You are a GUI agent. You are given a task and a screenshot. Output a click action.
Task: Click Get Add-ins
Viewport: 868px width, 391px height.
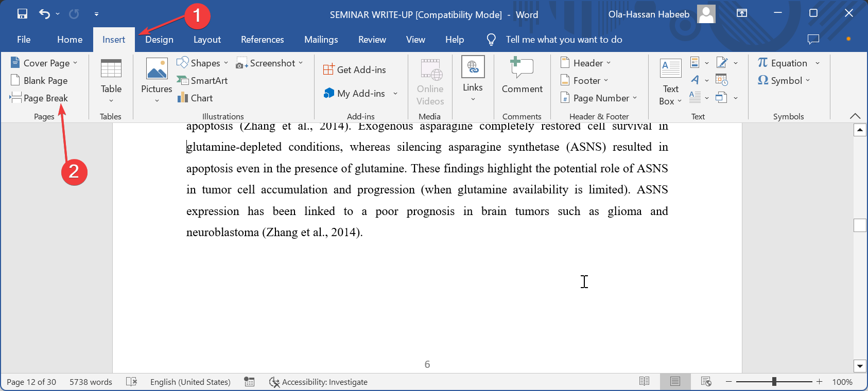pyautogui.click(x=355, y=69)
